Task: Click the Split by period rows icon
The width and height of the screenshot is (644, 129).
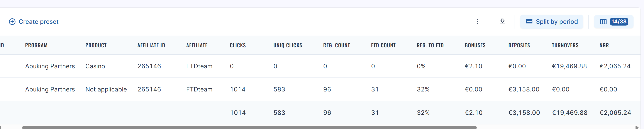Action: coord(529,22)
